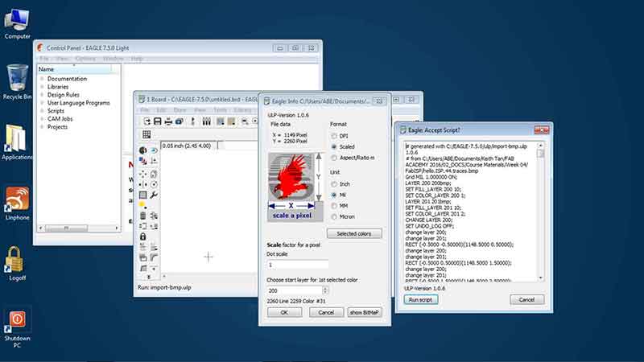Open Edit menu in Board window
The width and height of the screenshot is (644, 362).
tap(161, 110)
